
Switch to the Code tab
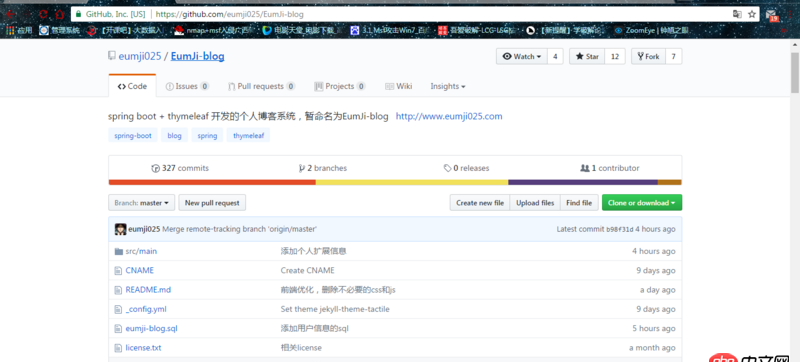[132, 86]
